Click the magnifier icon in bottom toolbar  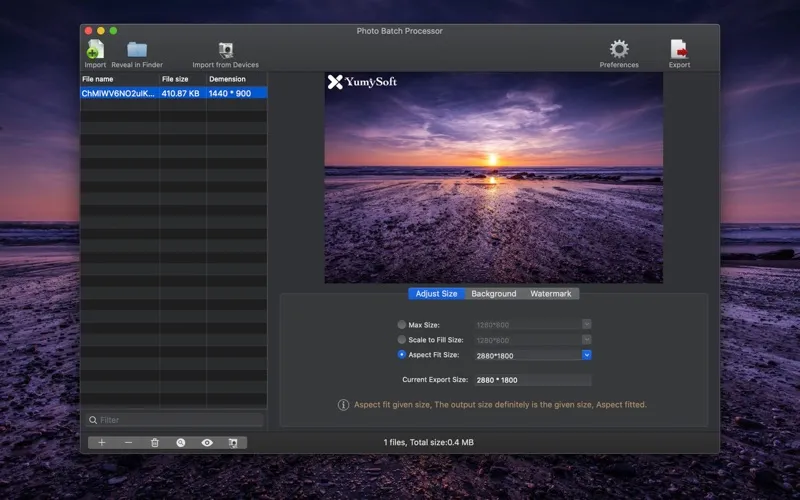pyautogui.click(x=181, y=442)
